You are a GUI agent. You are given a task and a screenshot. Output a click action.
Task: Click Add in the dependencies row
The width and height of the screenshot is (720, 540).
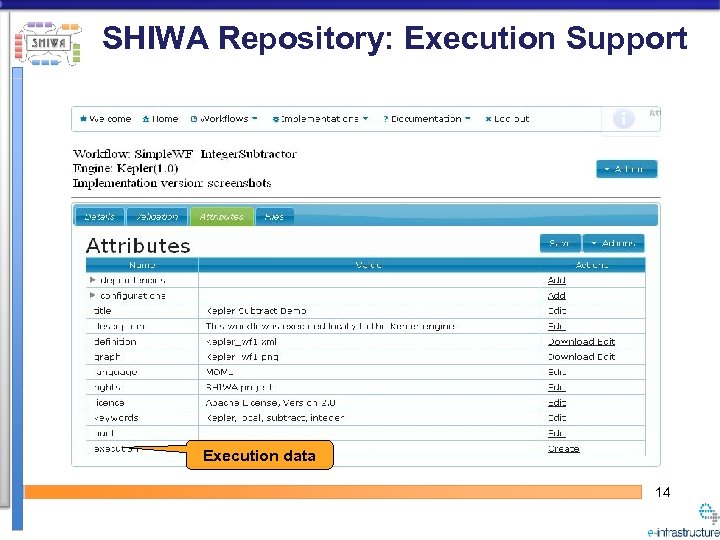557,280
